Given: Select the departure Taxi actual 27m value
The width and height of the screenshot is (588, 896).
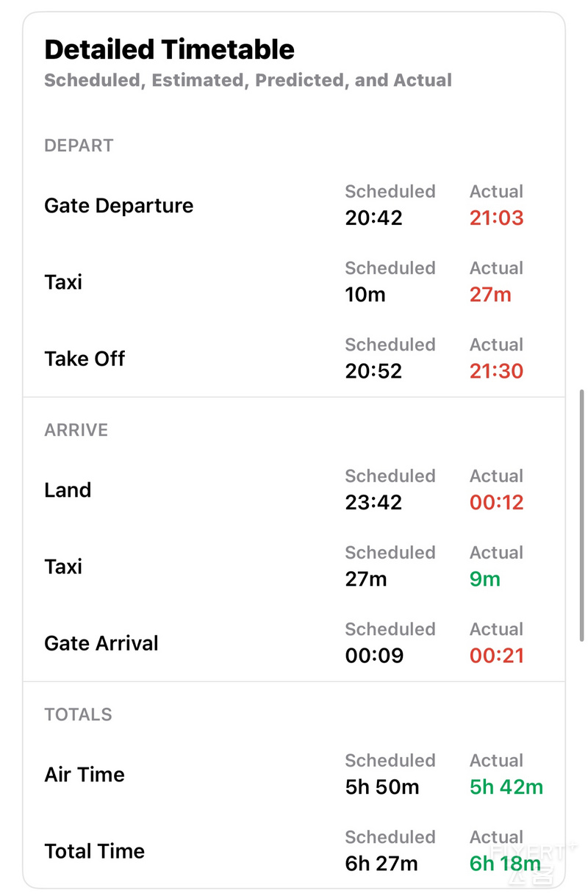Looking at the screenshot, I should coord(490,295).
